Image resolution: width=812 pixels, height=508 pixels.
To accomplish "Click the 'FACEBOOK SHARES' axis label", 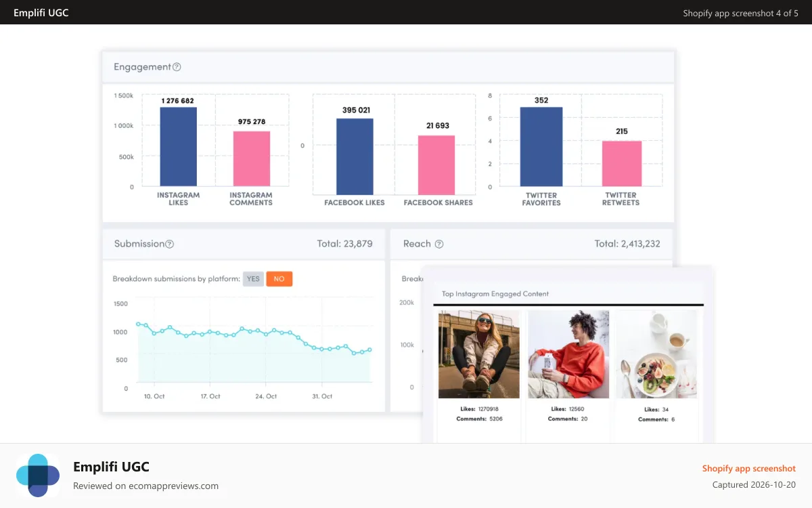I will [438, 203].
